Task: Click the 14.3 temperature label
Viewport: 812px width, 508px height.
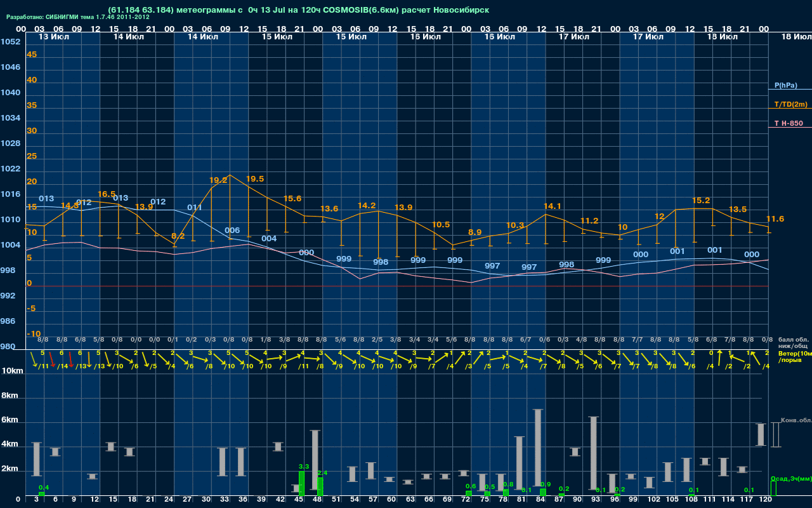Action: point(70,206)
